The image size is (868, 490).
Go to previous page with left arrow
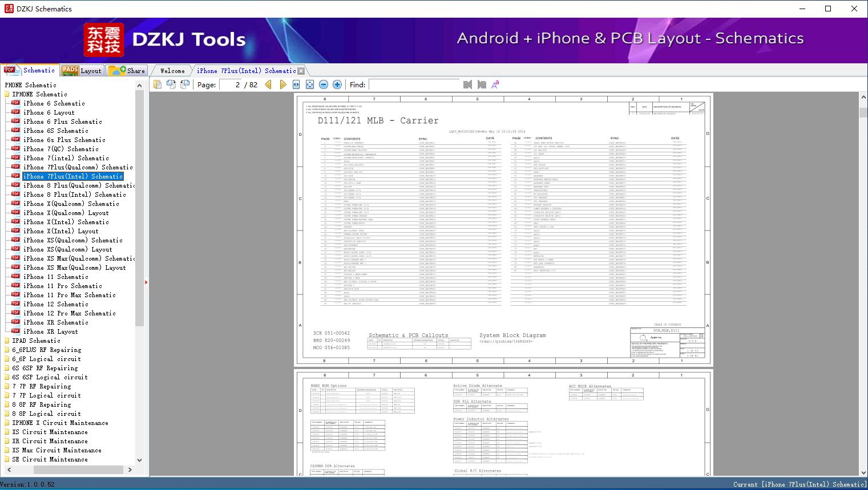(x=268, y=84)
